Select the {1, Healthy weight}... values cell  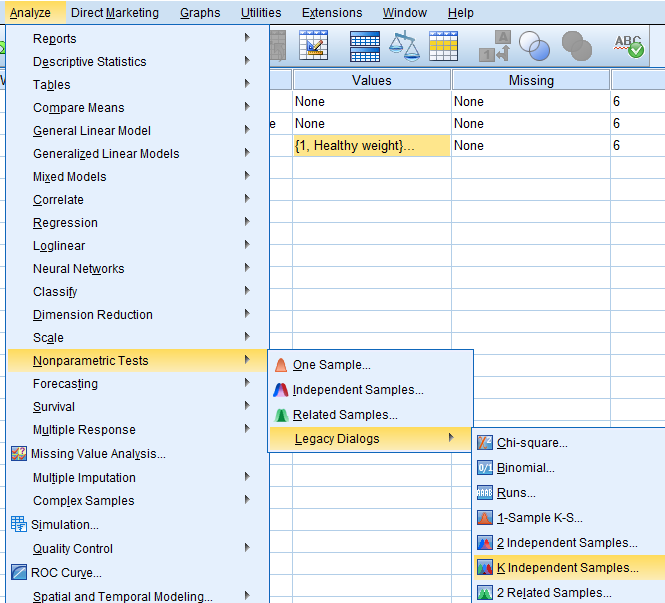click(x=372, y=145)
